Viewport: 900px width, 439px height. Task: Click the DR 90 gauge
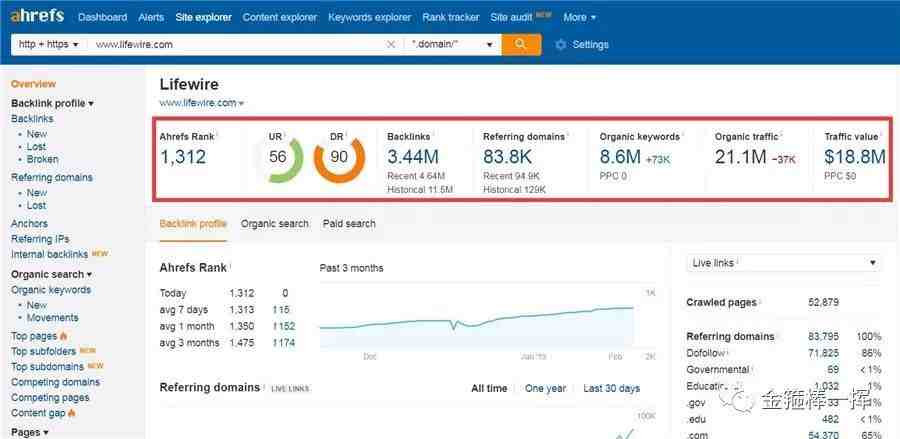[x=339, y=157]
